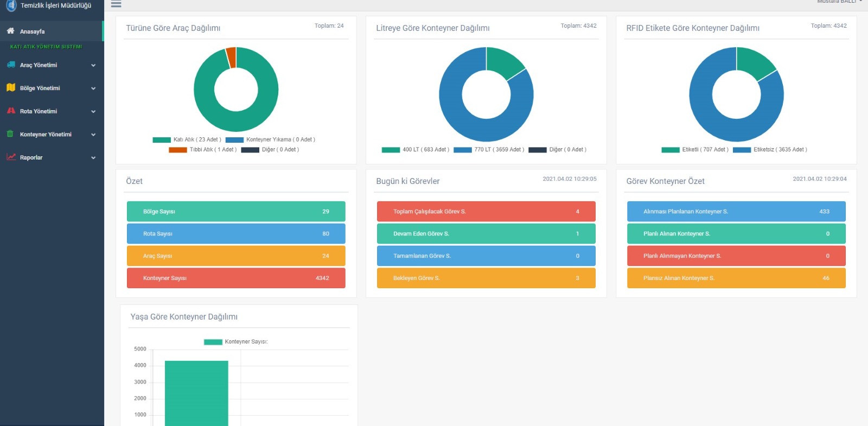
Task: Click the green bar in age chart
Action: 196,393
